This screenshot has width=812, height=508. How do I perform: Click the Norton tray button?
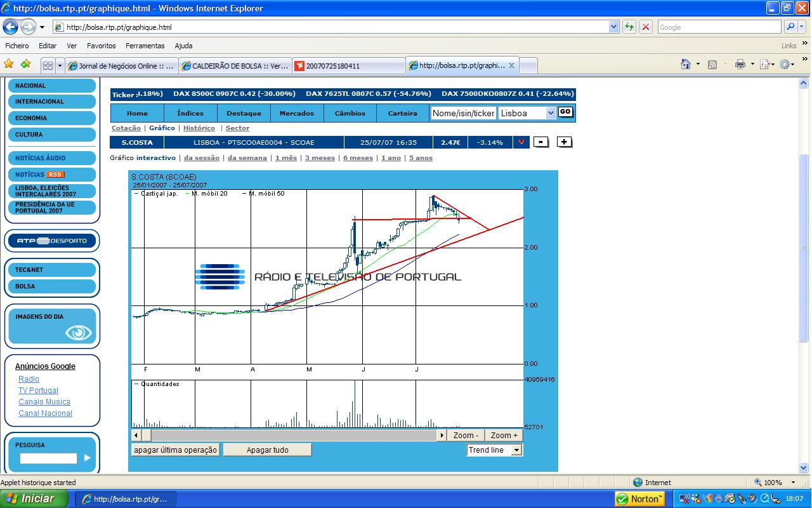coord(640,498)
